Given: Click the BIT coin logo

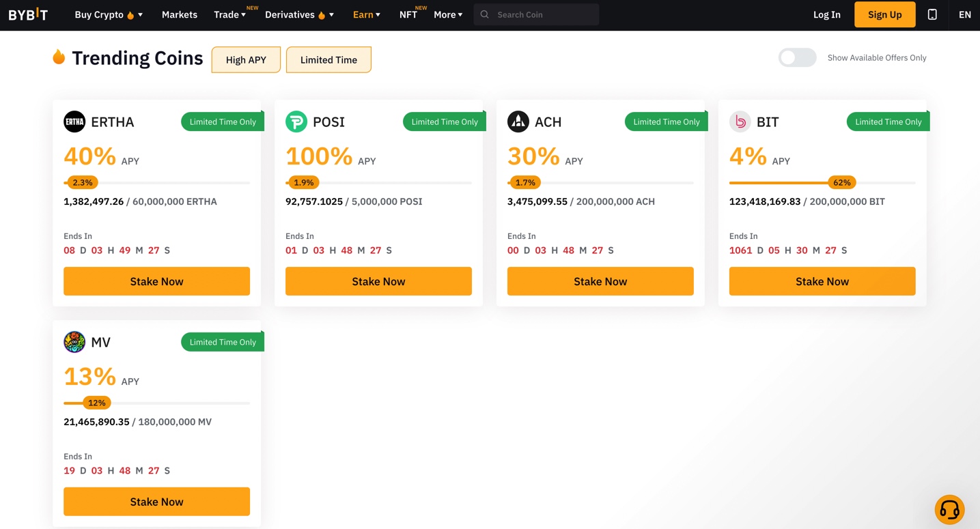Looking at the screenshot, I should pyautogui.click(x=740, y=121).
